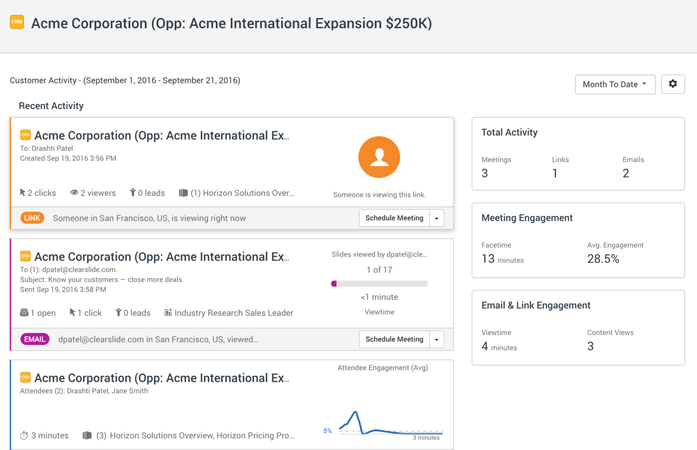This screenshot has width=697, height=450.
Task: Open the Month To Date dropdown
Action: (x=615, y=84)
